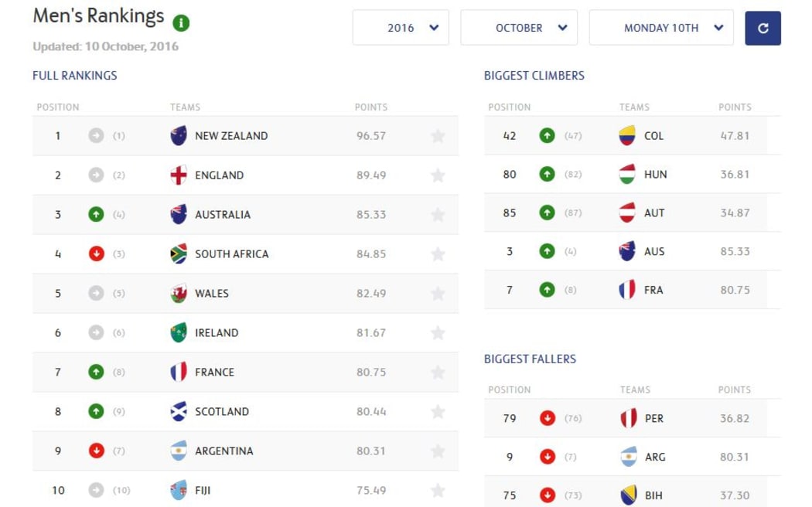812x507 pixels.
Task: Click the Points column header in Full Rankings
Action: click(x=371, y=107)
